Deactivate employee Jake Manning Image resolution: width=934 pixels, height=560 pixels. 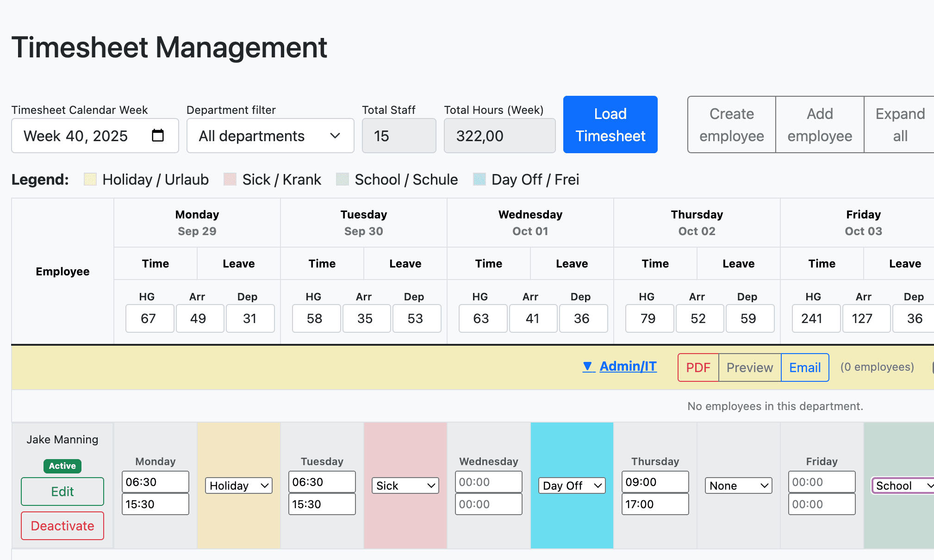(x=62, y=526)
